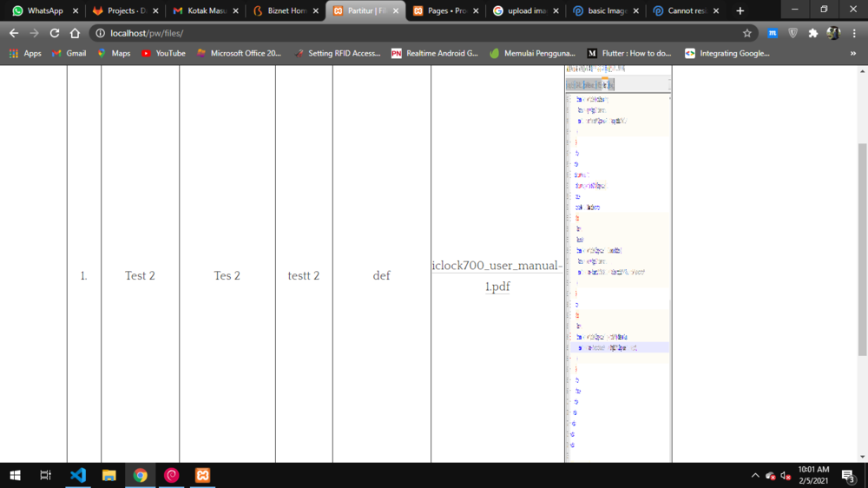Viewport: 868px width, 488px height.
Task: Close the Partitur tab
Action: pos(396,11)
